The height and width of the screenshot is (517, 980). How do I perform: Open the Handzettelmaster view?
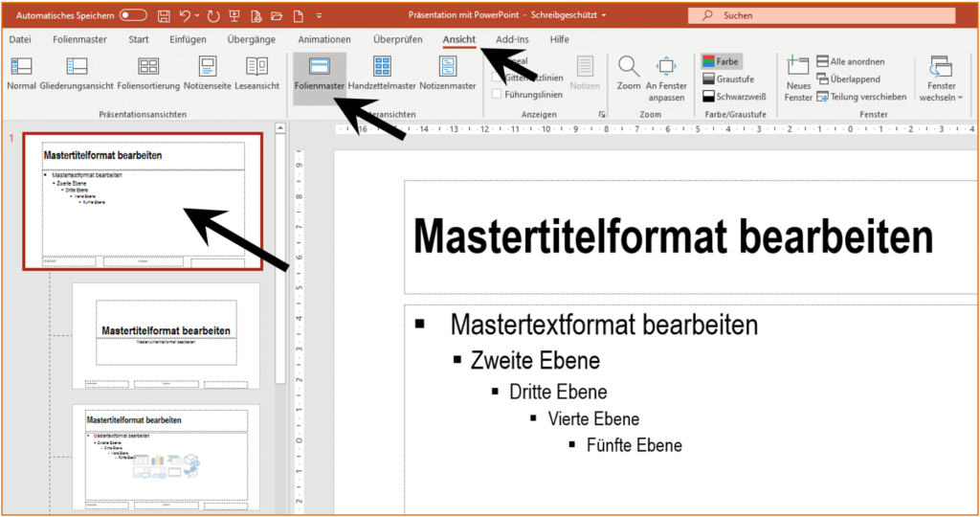[x=381, y=73]
